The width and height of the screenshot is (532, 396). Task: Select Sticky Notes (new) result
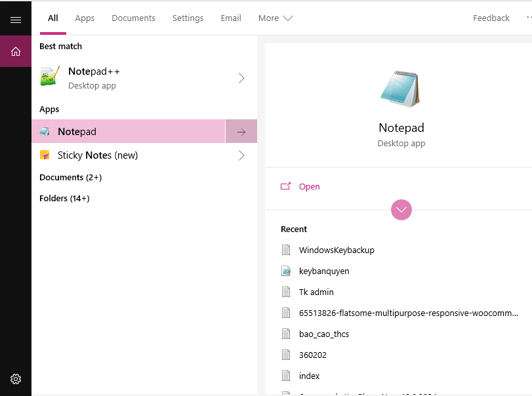coord(144,155)
